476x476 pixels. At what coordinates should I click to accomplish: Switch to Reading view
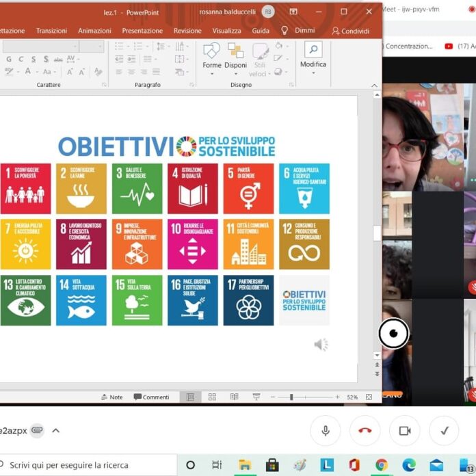pos(235,397)
